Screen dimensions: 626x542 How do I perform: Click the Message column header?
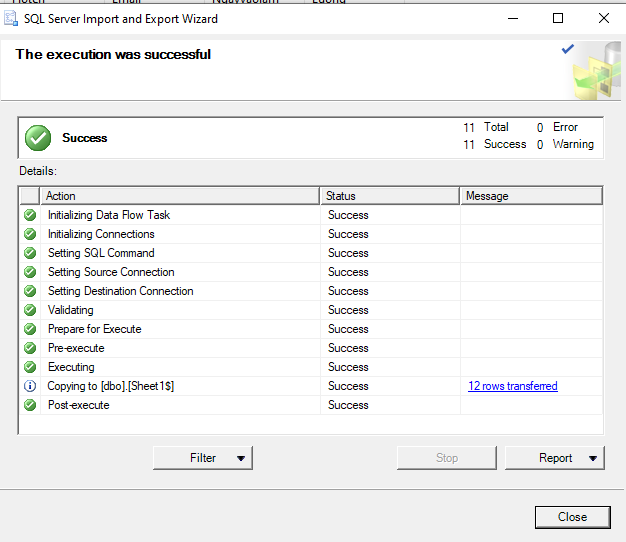point(530,196)
